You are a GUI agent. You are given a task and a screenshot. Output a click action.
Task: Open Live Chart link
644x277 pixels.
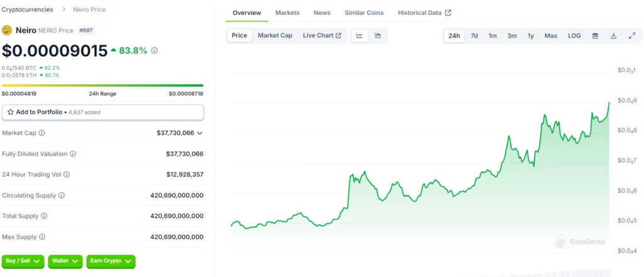click(322, 36)
